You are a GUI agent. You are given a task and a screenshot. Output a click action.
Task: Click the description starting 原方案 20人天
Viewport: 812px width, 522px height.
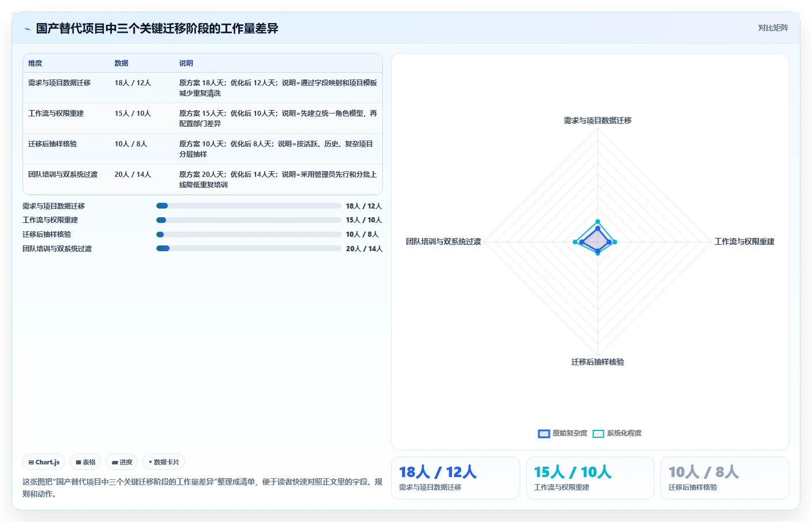click(278, 180)
